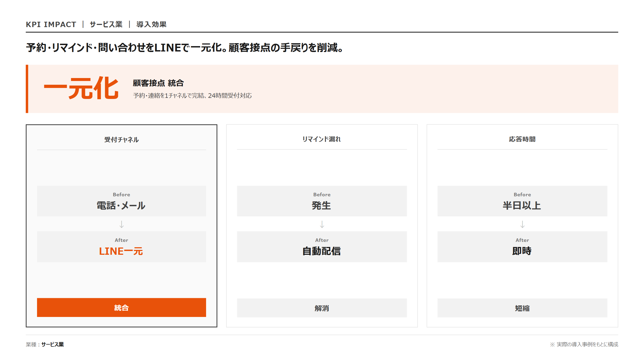644x362 pixels.
Task: Click the 'リマインド漏れ' card title
Action: [322, 139]
